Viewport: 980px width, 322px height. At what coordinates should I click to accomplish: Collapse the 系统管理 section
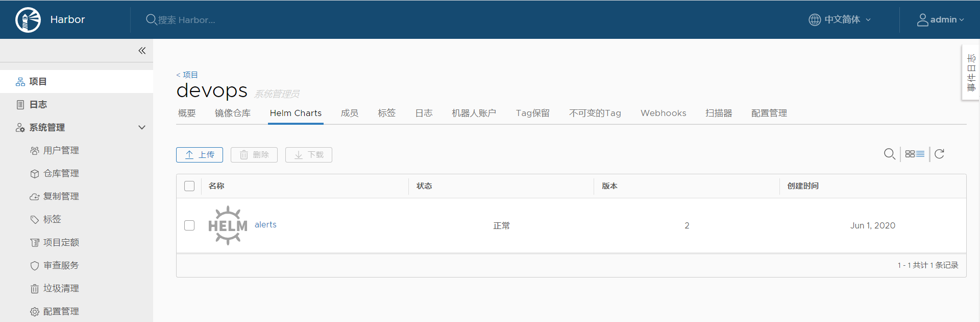click(x=142, y=127)
